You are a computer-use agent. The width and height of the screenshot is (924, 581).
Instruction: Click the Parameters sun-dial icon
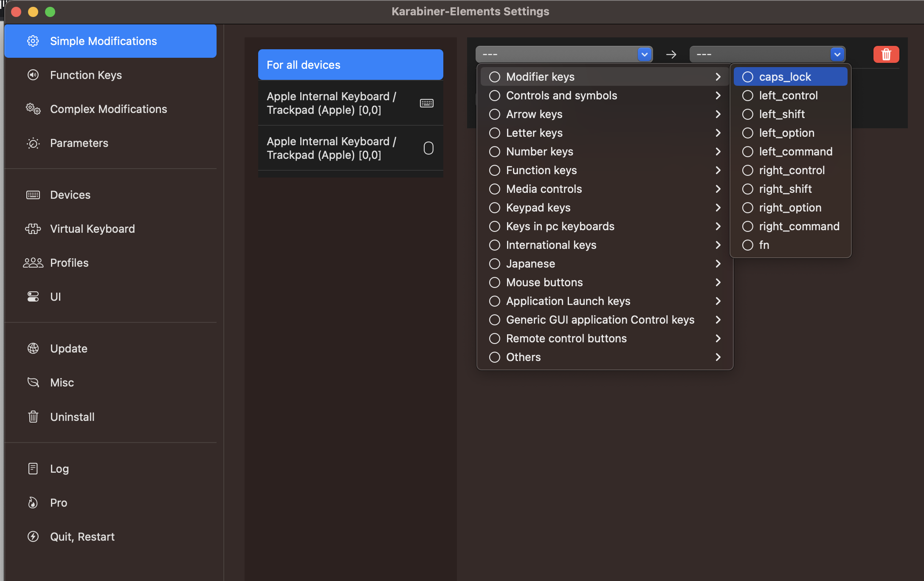[33, 143]
